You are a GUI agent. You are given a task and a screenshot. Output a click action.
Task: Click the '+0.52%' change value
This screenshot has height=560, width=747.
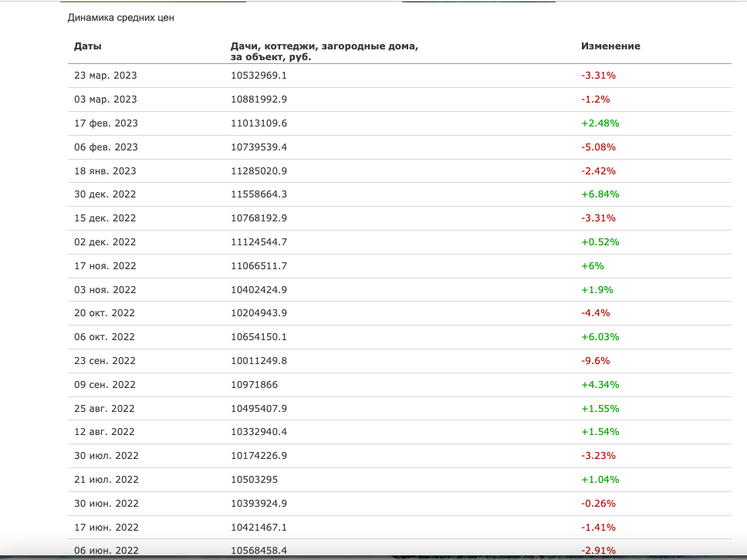click(x=600, y=241)
